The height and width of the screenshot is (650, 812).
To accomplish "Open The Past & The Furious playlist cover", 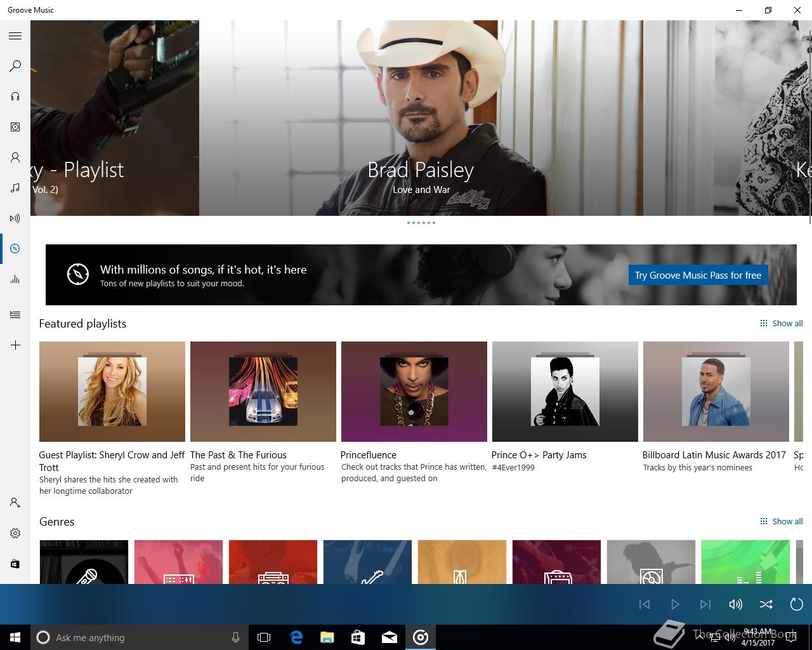I will tap(263, 392).
